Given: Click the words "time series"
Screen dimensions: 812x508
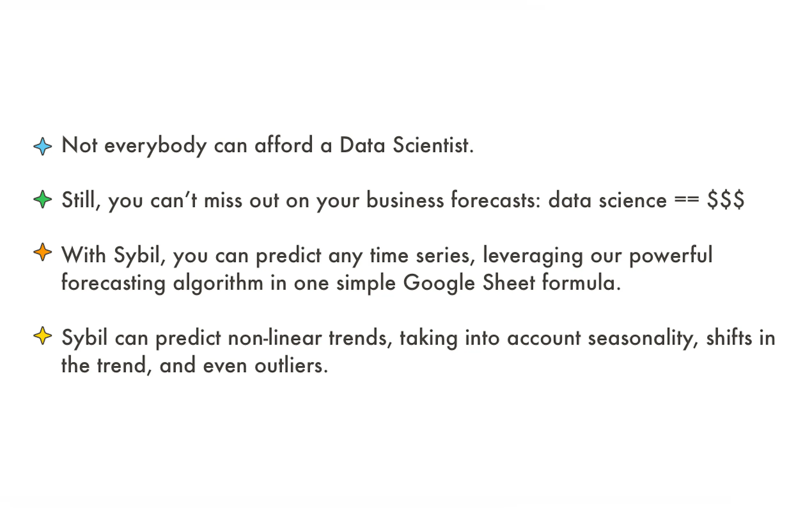Looking at the screenshot, I should (421, 255).
